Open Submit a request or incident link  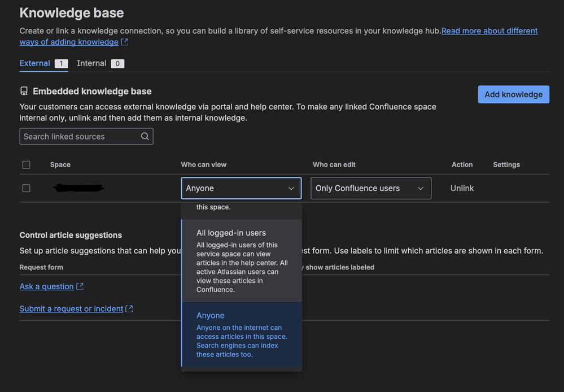[x=72, y=308]
